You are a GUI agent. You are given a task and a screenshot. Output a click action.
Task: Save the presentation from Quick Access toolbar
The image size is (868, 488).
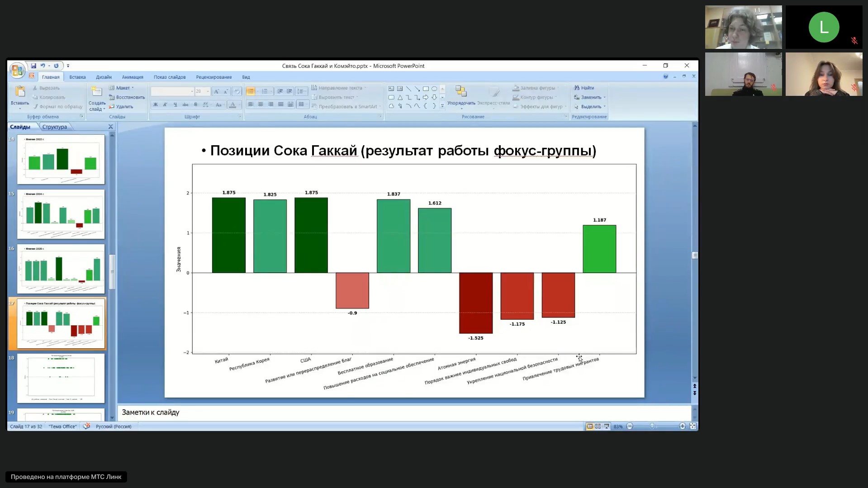coord(33,66)
